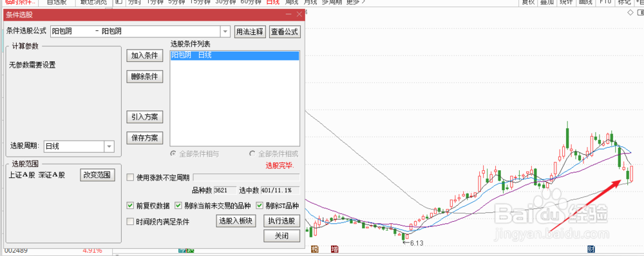Click 保存方案 button
Viewport: 644px width, 256px height.
144,137
